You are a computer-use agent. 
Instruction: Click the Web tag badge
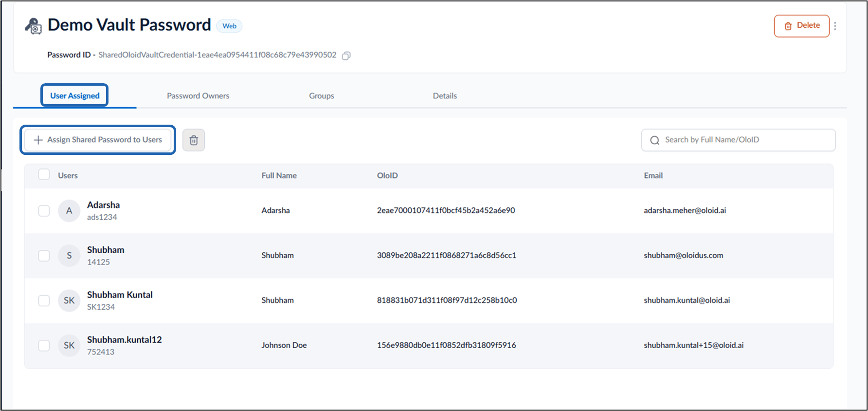[x=229, y=26]
